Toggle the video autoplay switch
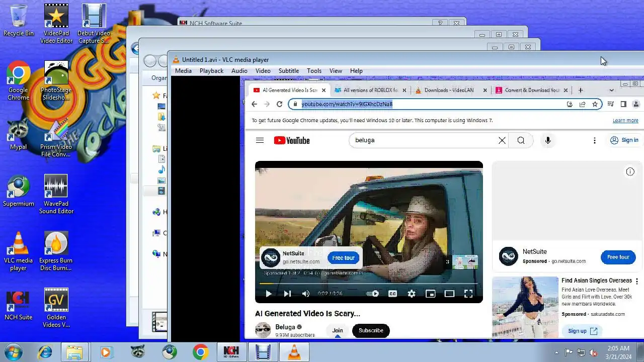The image size is (644, 362). point(373,294)
